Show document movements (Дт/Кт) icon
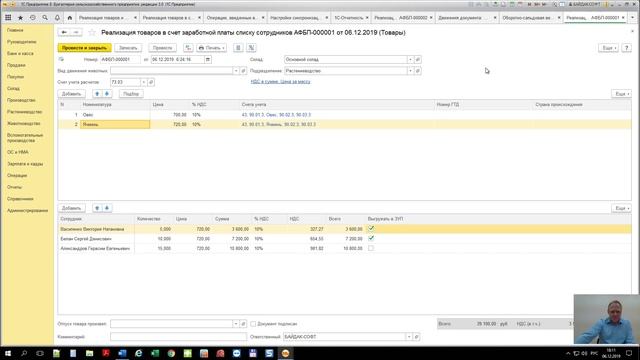640x360 pixels. 188,48
